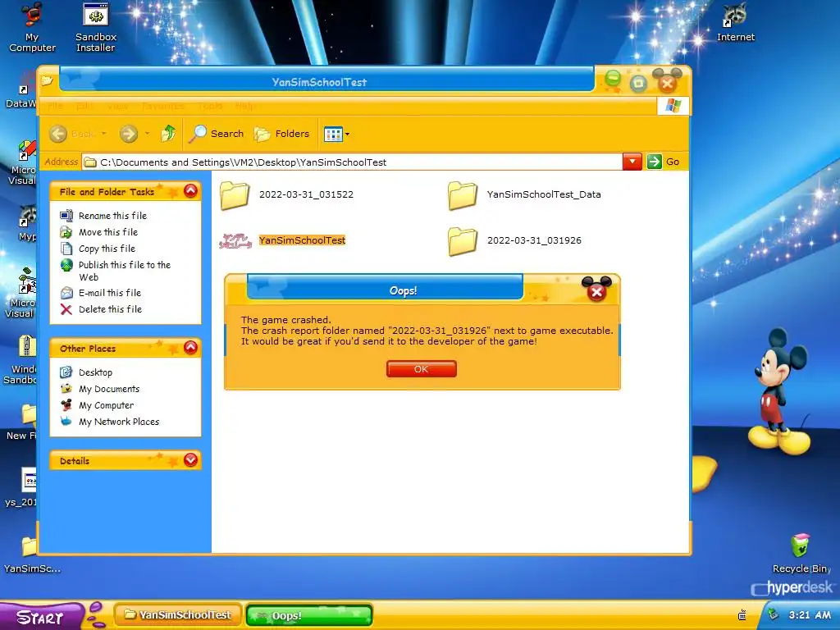This screenshot has width=840, height=630.
Task: Click the keyboard icon on the taskbar
Action: point(742,615)
